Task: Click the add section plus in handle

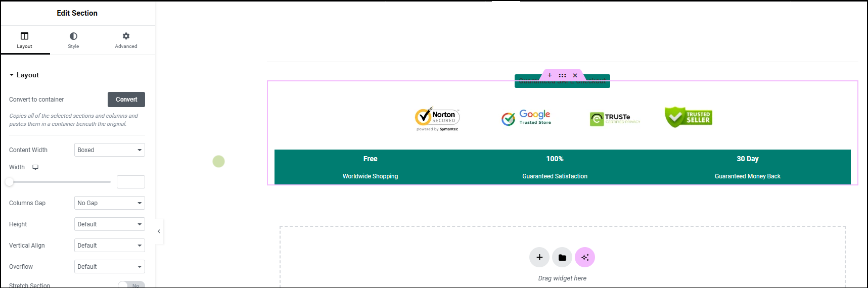Action: coord(550,75)
